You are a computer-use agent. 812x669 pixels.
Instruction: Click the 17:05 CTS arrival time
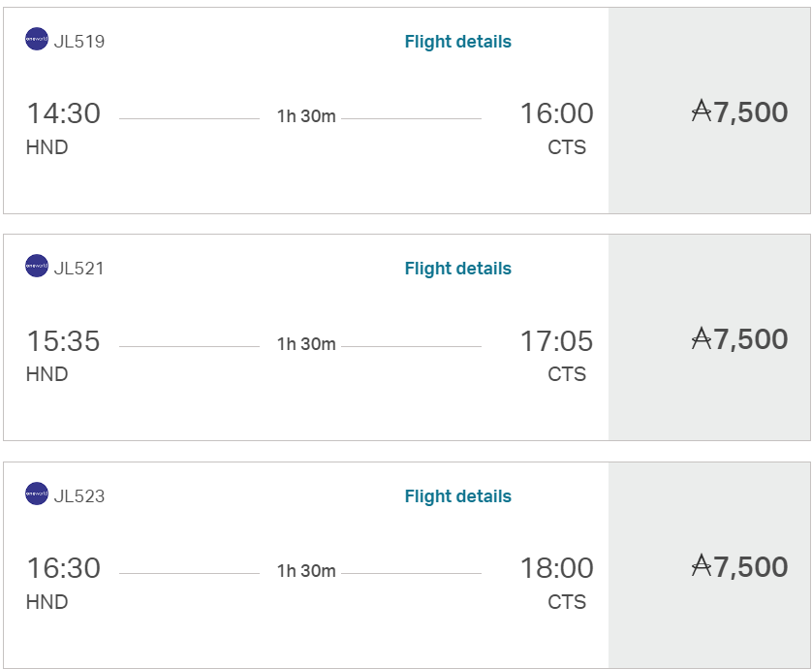(x=557, y=341)
